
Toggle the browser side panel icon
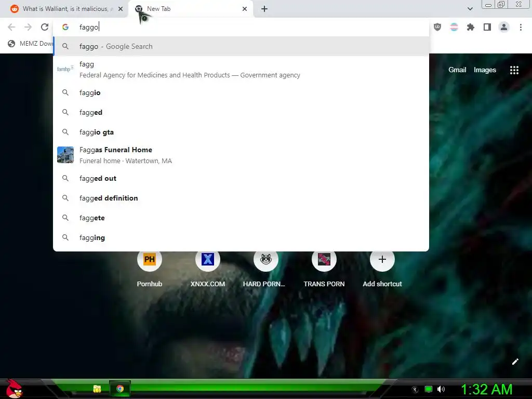[487, 27]
